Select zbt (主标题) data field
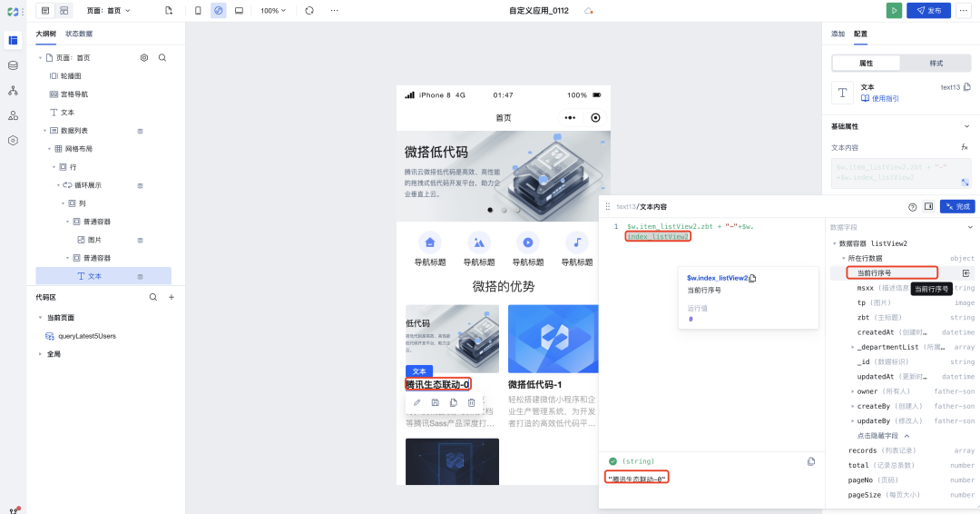Viewport: 980px width, 514px height. click(879, 318)
